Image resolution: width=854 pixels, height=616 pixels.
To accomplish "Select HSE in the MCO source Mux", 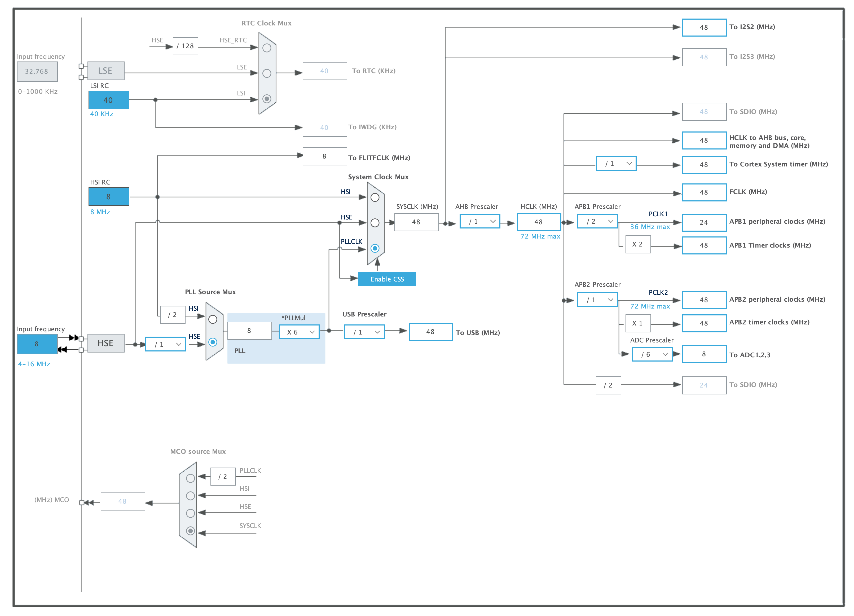I will pyautogui.click(x=190, y=513).
